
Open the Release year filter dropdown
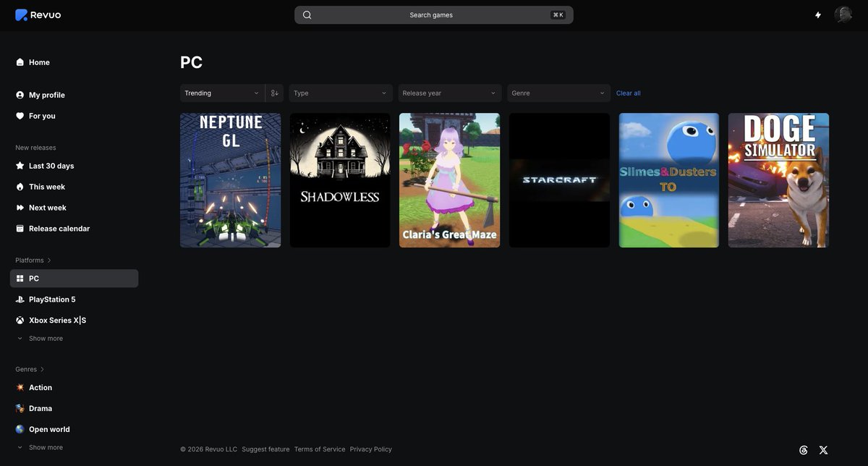coord(450,93)
